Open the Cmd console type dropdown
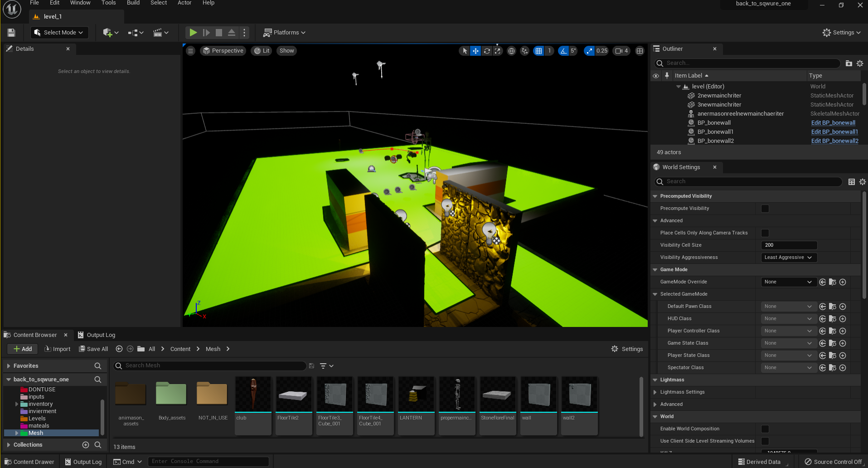Screen dimensions: 868x468 point(128,462)
